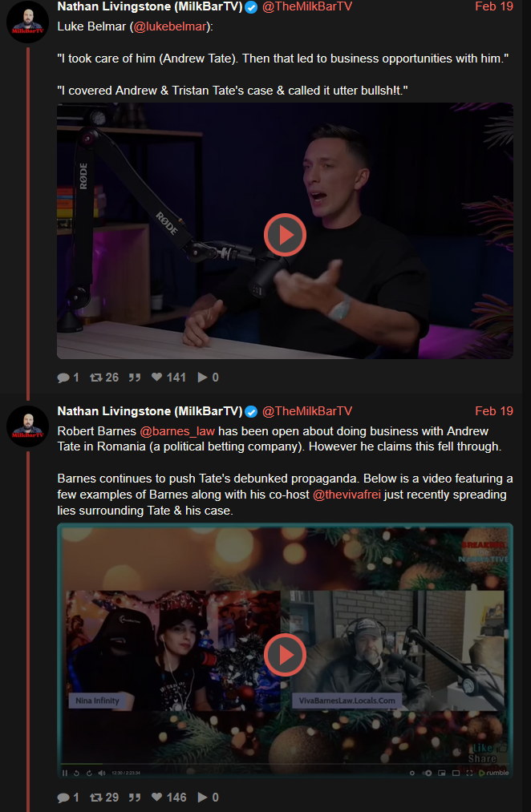Click the quote icon under first tweet
The width and height of the screenshot is (531, 812).
[135, 378]
